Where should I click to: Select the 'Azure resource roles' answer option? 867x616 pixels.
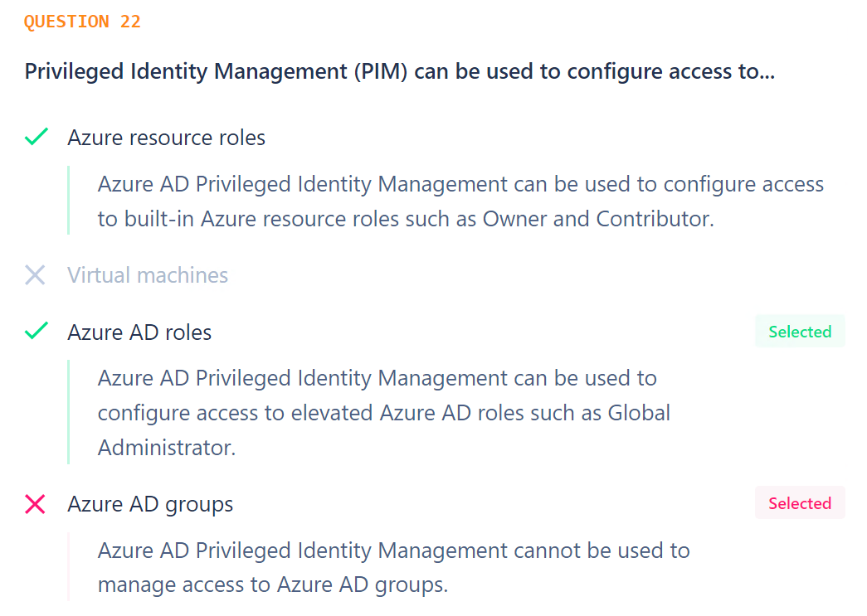167,138
